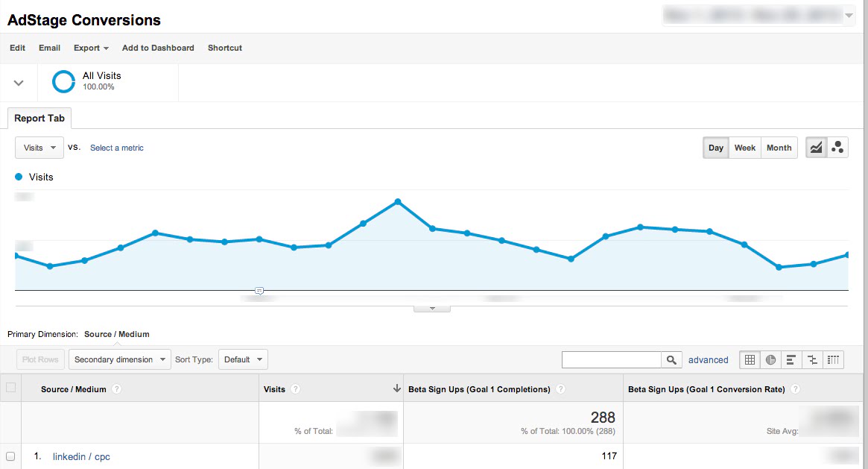Select the line chart graph mode
This screenshot has height=469, width=868.
(x=816, y=147)
